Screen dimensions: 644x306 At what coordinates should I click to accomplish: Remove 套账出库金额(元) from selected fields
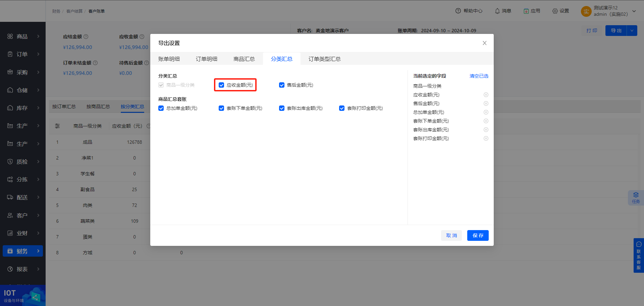tap(486, 130)
